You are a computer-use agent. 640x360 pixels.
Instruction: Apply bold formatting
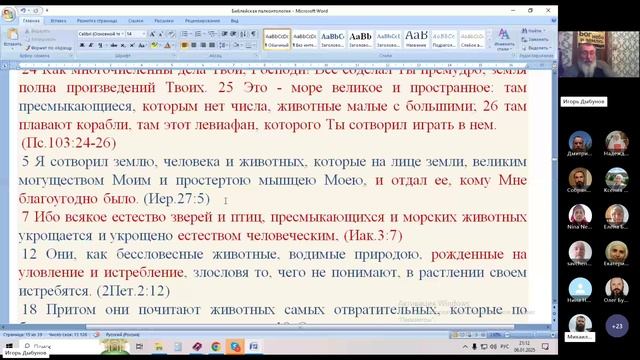point(82,45)
